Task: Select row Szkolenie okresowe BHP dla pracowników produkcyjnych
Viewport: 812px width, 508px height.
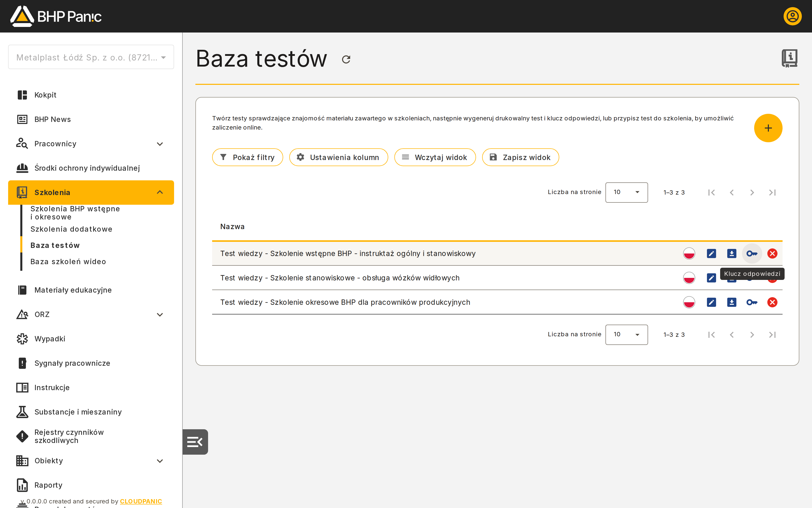Action: pyautogui.click(x=497, y=302)
